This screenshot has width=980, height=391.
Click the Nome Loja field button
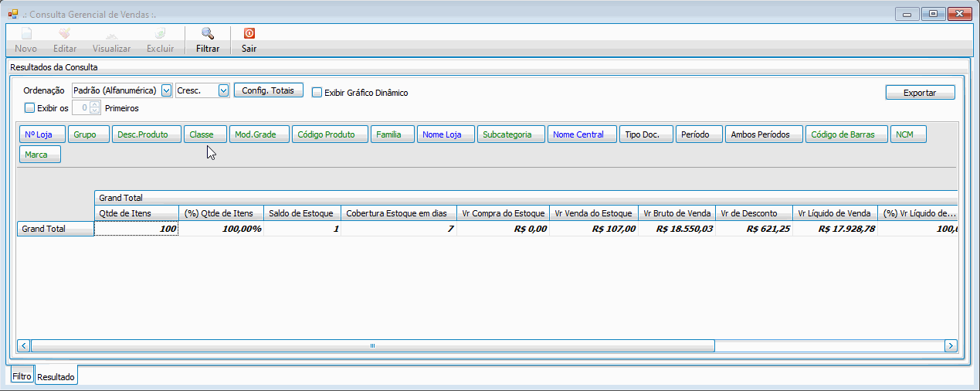(x=446, y=134)
